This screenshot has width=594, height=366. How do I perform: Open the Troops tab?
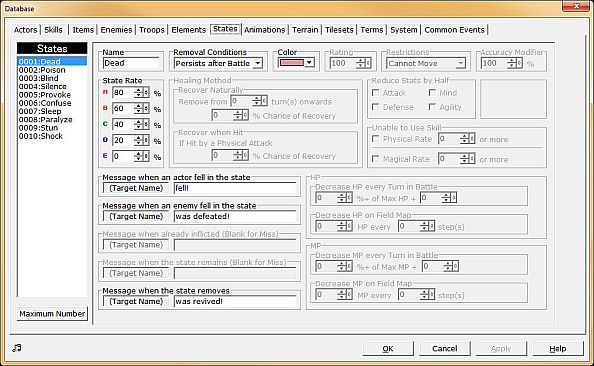point(152,30)
